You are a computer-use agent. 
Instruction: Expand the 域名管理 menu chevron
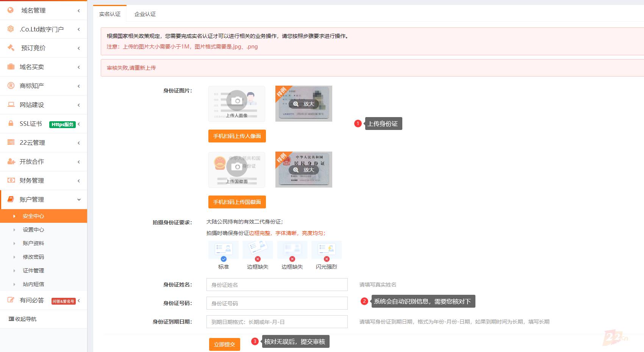pos(79,11)
